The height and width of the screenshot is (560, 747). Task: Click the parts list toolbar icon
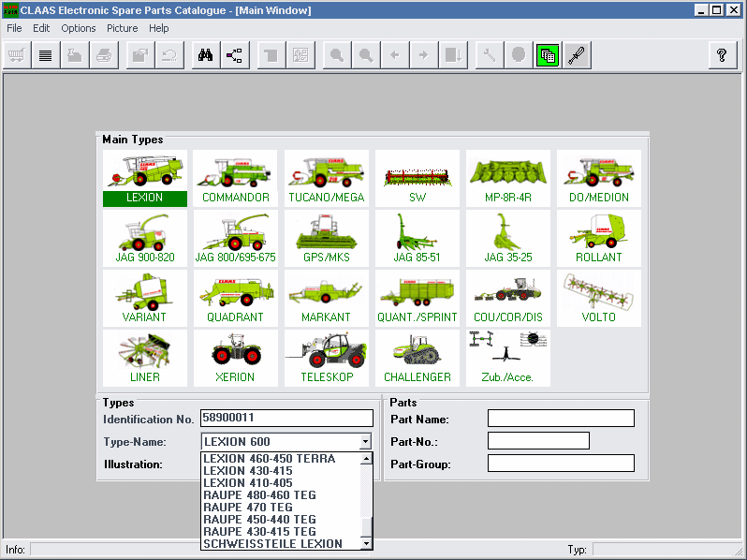(x=46, y=55)
